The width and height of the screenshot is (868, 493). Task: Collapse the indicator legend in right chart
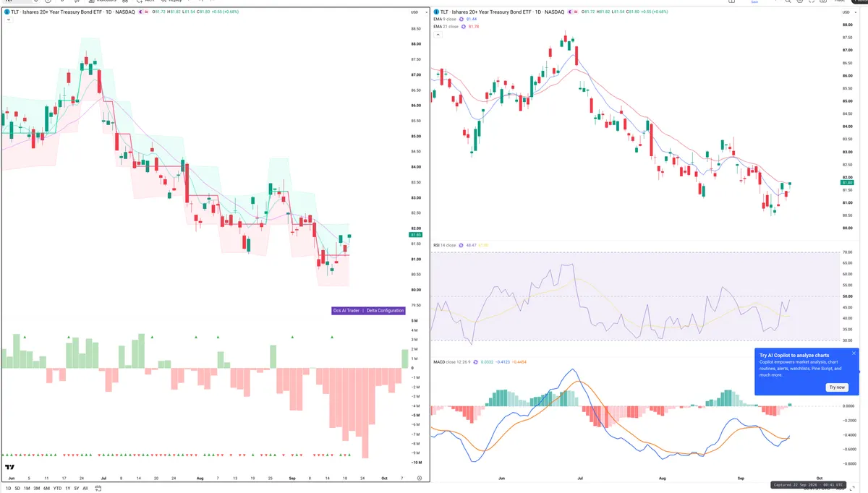pos(438,35)
